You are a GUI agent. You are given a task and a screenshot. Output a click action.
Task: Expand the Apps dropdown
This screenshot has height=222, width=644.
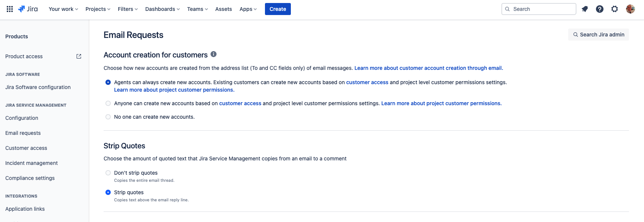coord(248,9)
